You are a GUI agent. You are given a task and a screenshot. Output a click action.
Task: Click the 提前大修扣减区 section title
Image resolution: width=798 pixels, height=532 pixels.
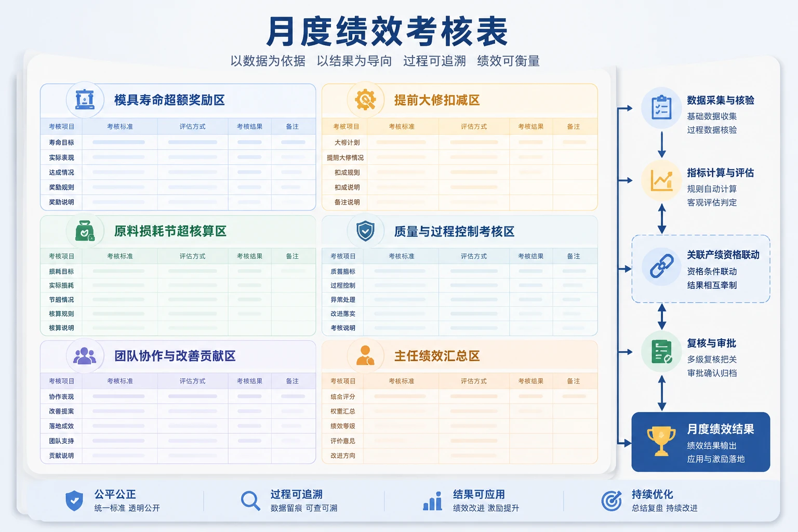(x=437, y=100)
